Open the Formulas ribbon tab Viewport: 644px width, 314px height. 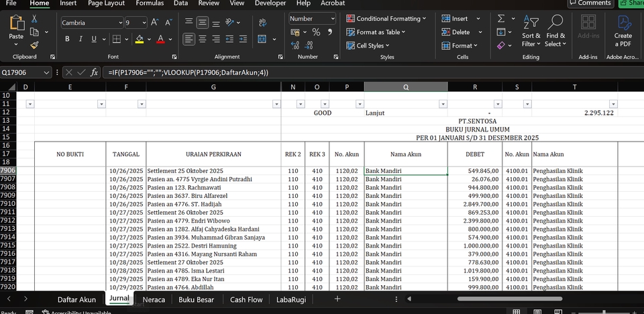coord(149,3)
